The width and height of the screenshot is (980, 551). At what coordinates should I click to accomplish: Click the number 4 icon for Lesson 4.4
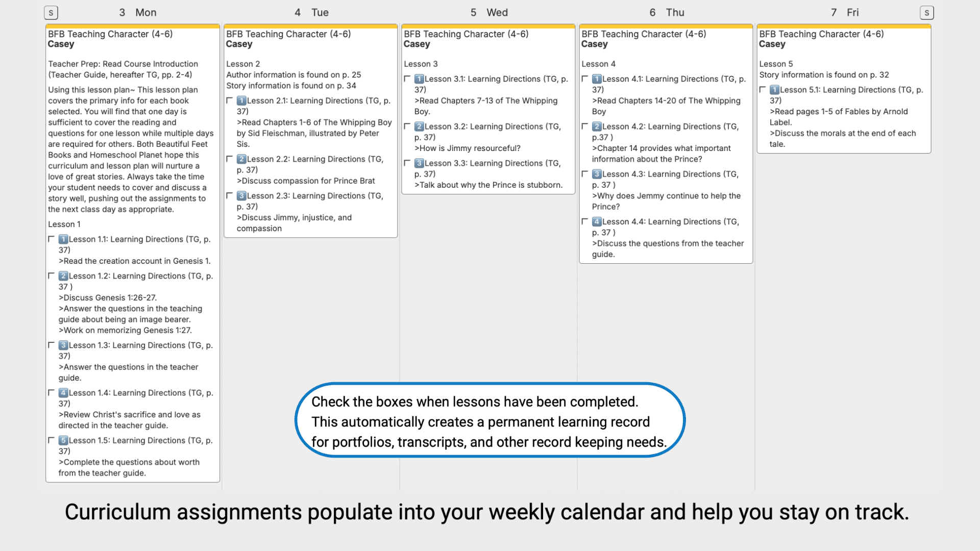click(x=597, y=222)
